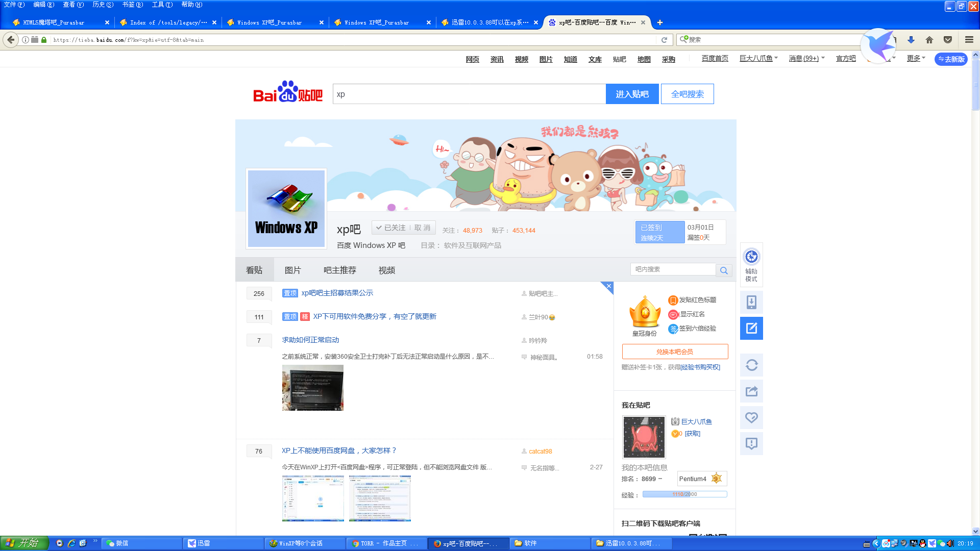Go to browser home page icon

(x=929, y=40)
